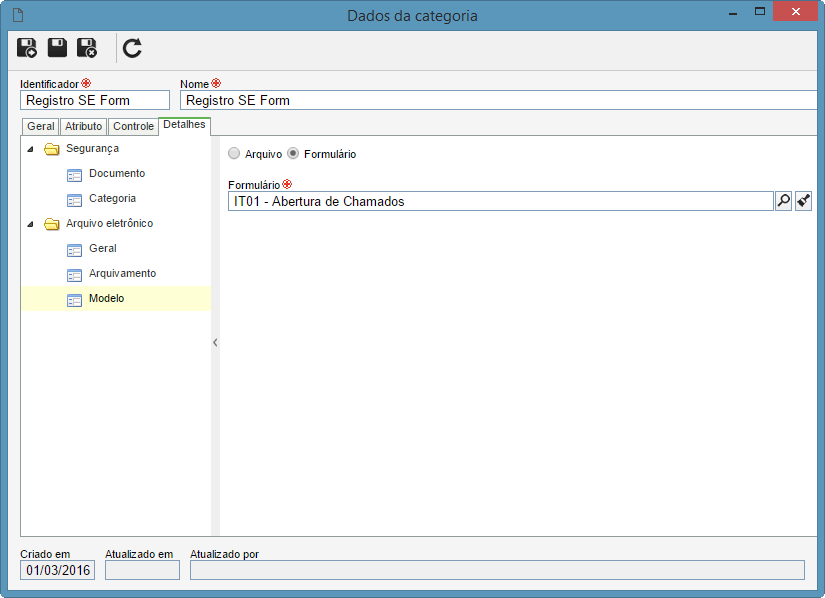Click the Arquivamento item icon
This screenshot has width=825, height=598.
(74, 275)
